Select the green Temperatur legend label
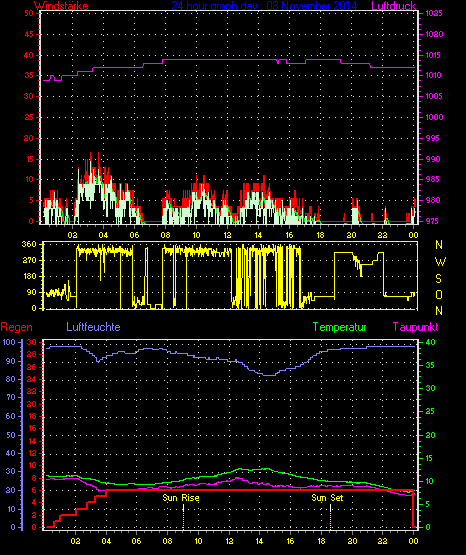Viewport: 466px width, 555px height. pyautogui.click(x=339, y=327)
